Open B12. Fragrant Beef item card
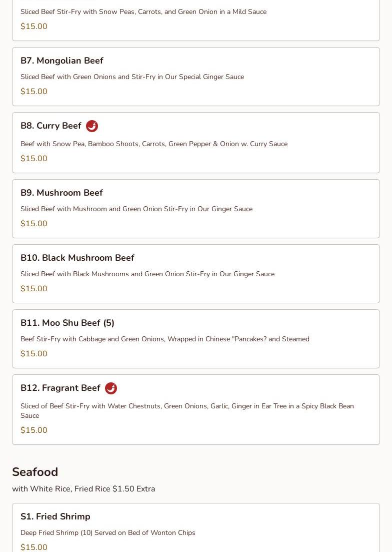Viewport: 392px width, 552px height. [x=60, y=388]
